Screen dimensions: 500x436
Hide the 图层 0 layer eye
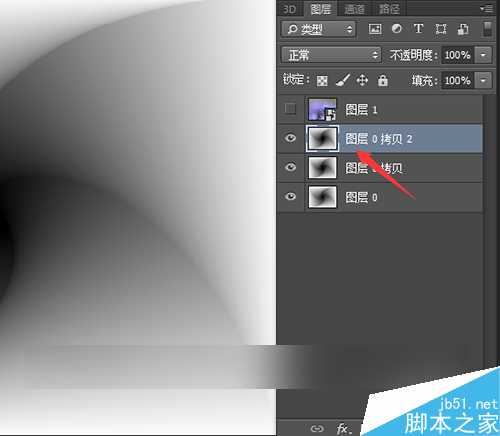[290, 197]
